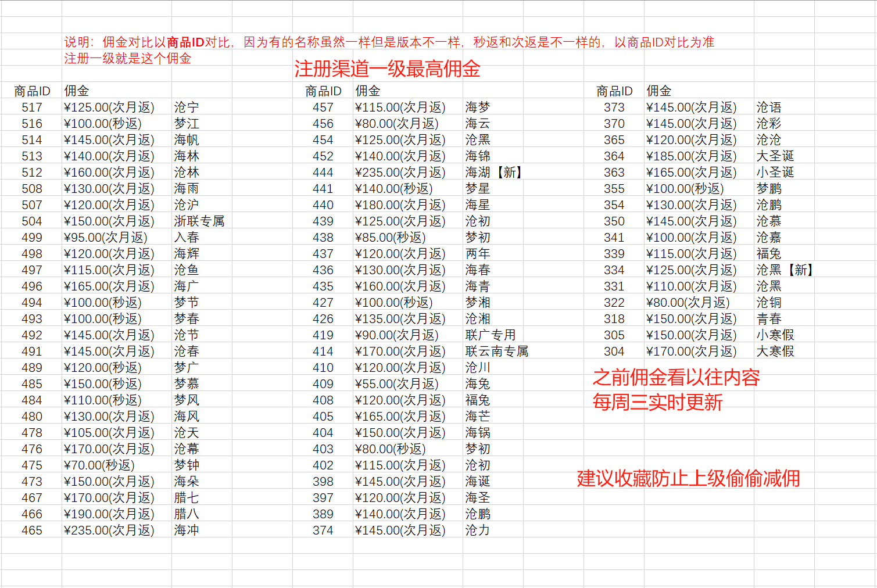Click the name cell 大寒假
877x588 pixels.
point(784,352)
